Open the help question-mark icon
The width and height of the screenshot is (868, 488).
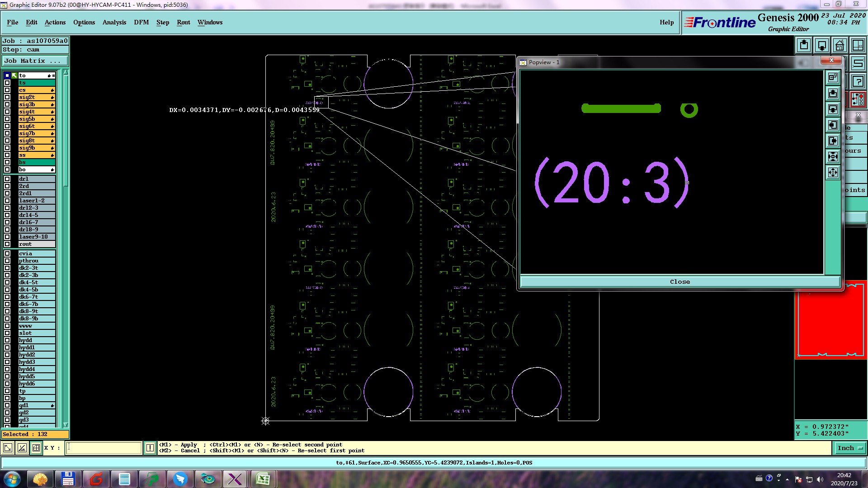[858, 81]
